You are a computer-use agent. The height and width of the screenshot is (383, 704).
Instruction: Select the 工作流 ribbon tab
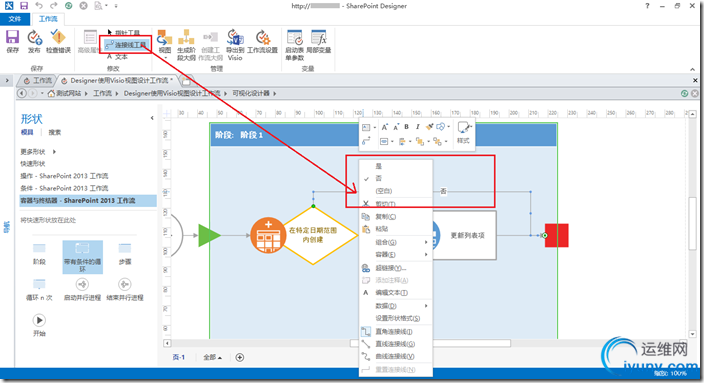pos(48,19)
